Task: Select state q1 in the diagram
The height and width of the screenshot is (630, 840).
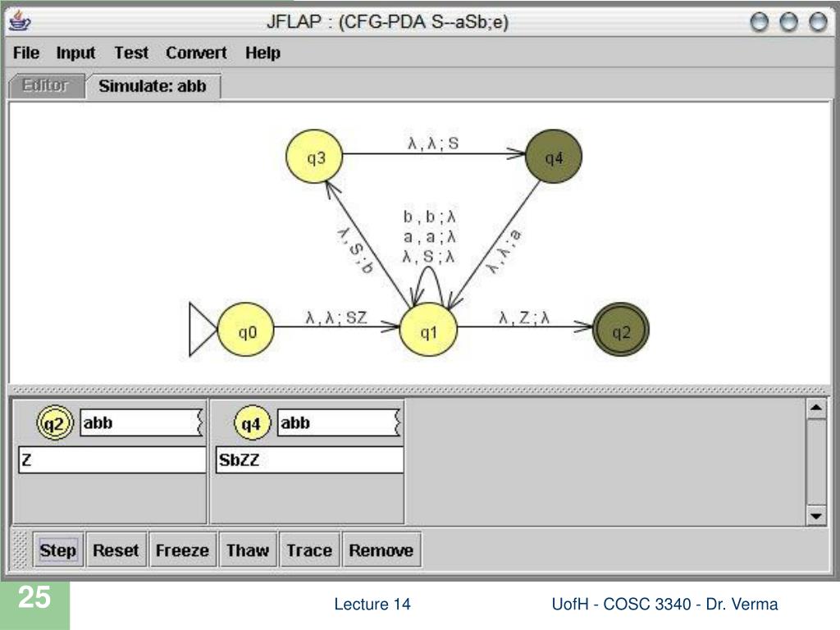Action: 428,330
